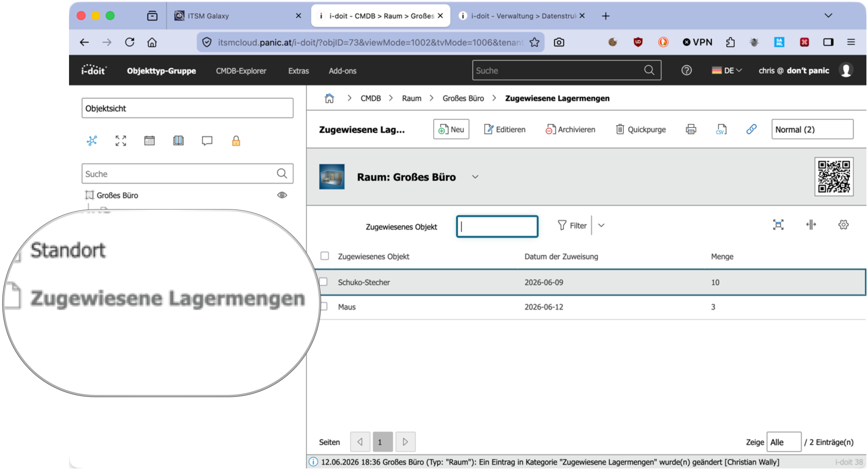Export list via the CSV icon
Image resolution: width=868 pixels, height=470 pixels.
pyautogui.click(x=721, y=129)
